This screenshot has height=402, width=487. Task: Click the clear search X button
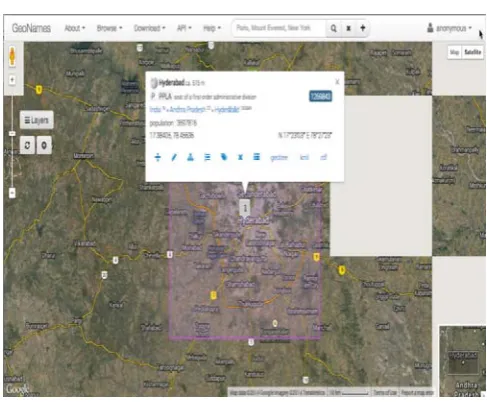coord(348,28)
